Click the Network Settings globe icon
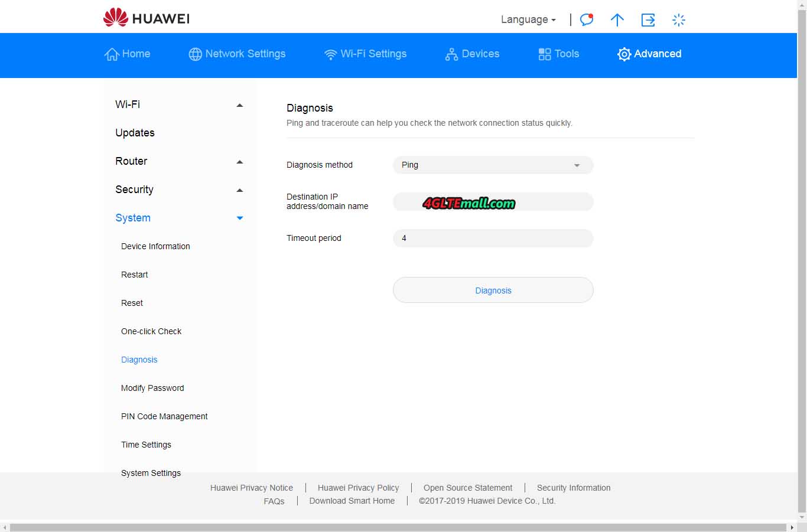This screenshot has height=532, width=807. pyautogui.click(x=195, y=54)
